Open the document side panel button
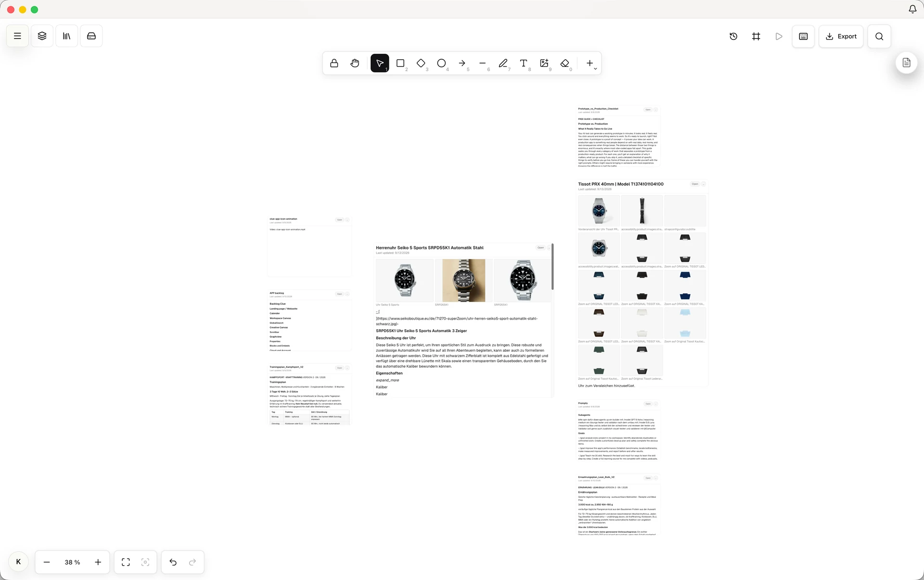The image size is (924, 580). (x=906, y=63)
